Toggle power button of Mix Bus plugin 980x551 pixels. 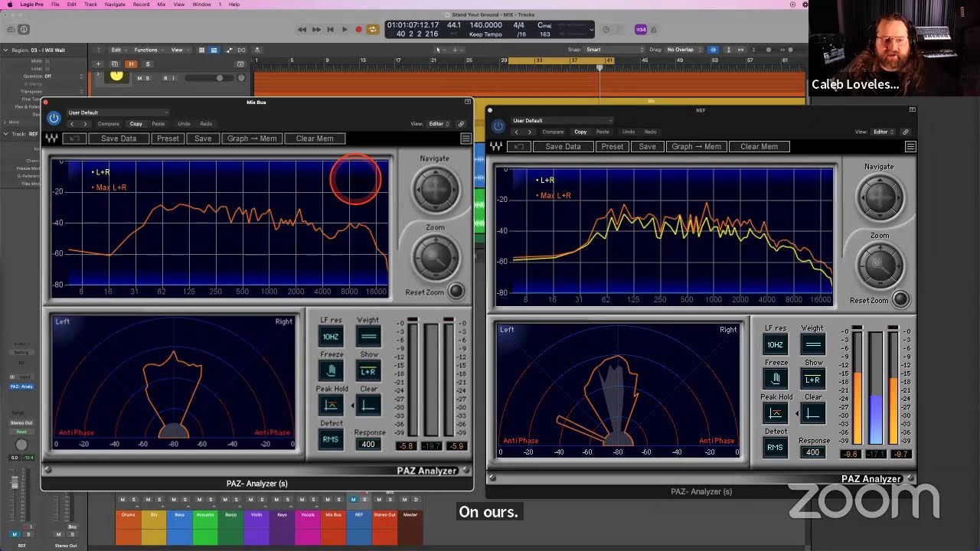pos(54,118)
